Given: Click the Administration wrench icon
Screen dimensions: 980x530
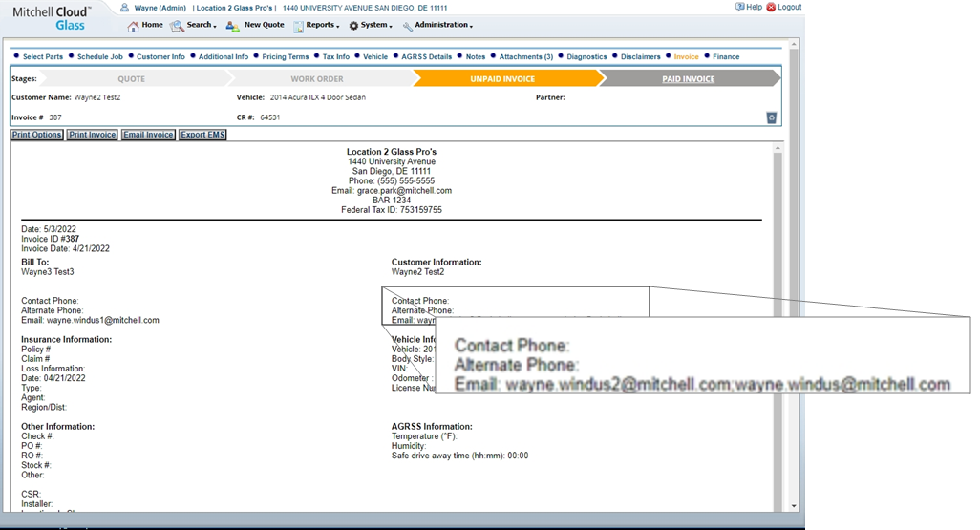Looking at the screenshot, I should 408,26.
